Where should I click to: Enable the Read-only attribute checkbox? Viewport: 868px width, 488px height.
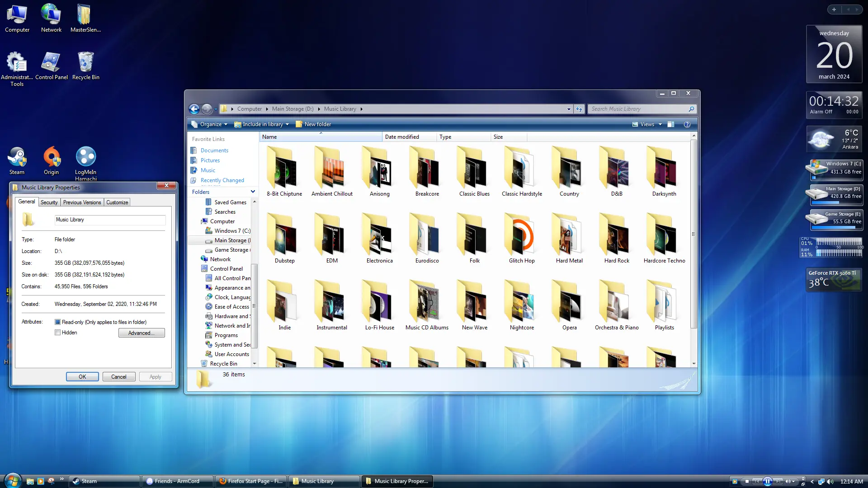pos(57,322)
